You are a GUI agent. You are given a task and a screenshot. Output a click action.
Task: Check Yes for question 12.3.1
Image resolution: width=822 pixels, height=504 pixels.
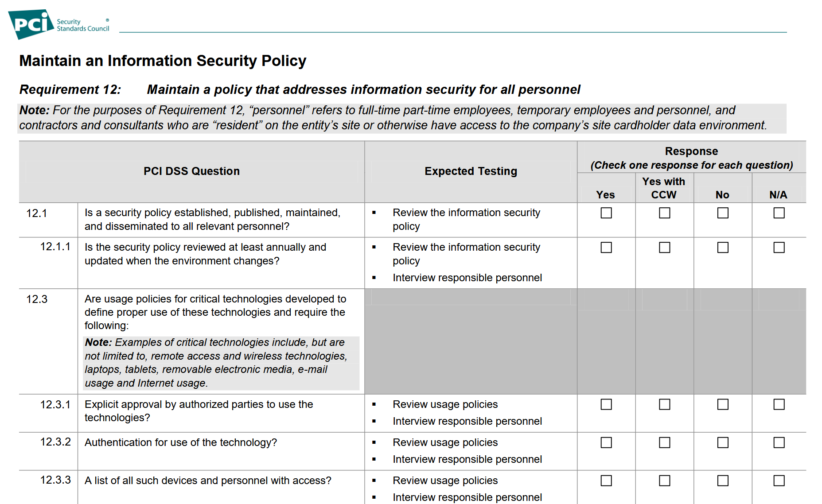[606, 404]
